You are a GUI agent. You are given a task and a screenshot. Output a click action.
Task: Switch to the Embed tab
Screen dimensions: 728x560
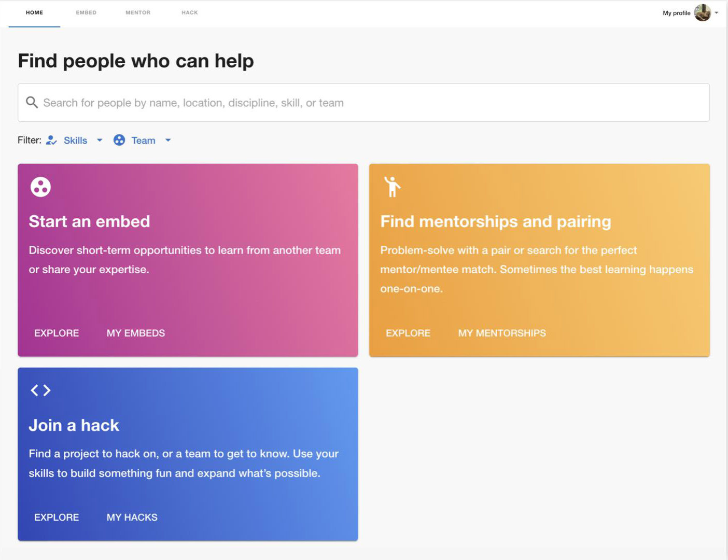tap(86, 12)
